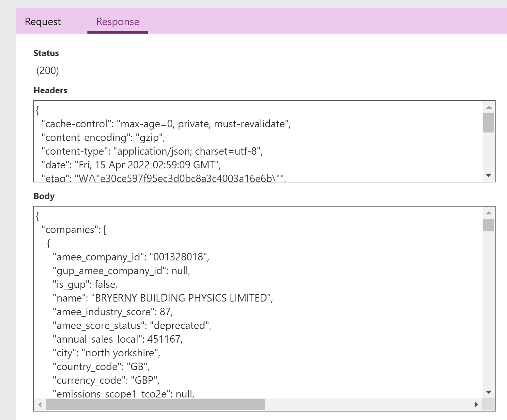Click the "is_gup": false line
This screenshot has height=420, width=507.
(x=85, y=285)
